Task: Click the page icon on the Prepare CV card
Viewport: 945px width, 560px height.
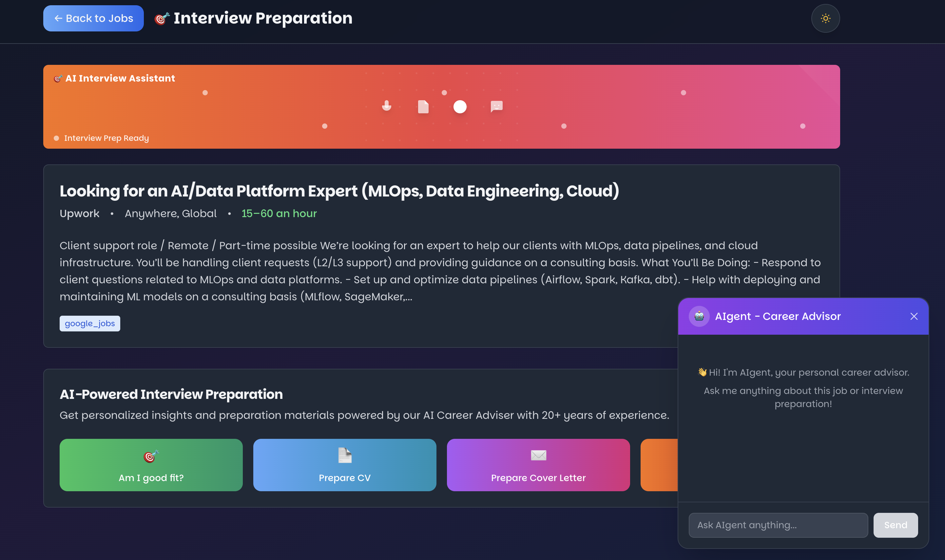Action: (x=344, y=455)
